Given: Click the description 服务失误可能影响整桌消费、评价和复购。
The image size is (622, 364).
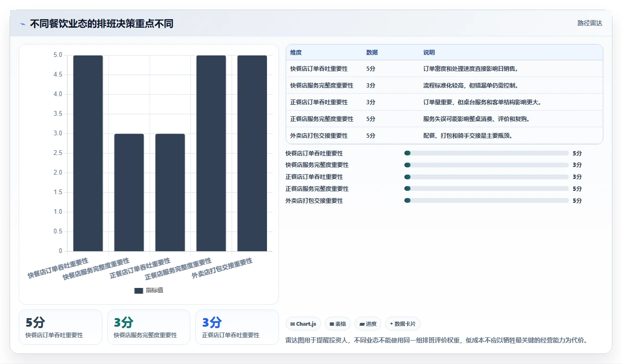Looking at the screenshot, I should click(x=477, y=119).
